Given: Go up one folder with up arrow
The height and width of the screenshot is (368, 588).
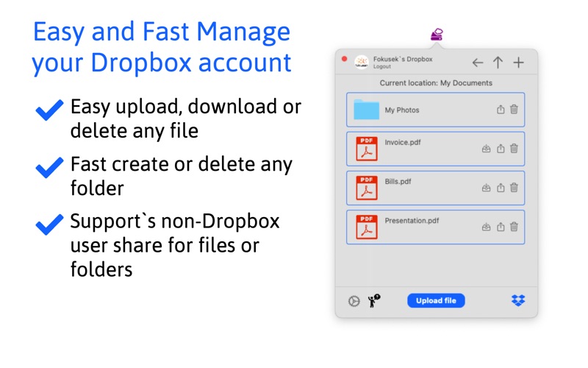Looking at the screenshot, I should (x=498, y=63).
